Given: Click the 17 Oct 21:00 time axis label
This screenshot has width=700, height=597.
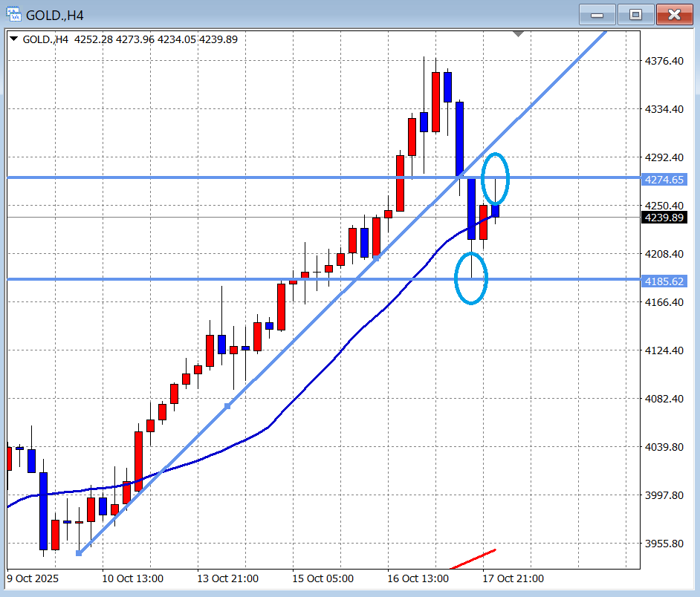Looking at the screenshot, I should click(x=513, y=578).
